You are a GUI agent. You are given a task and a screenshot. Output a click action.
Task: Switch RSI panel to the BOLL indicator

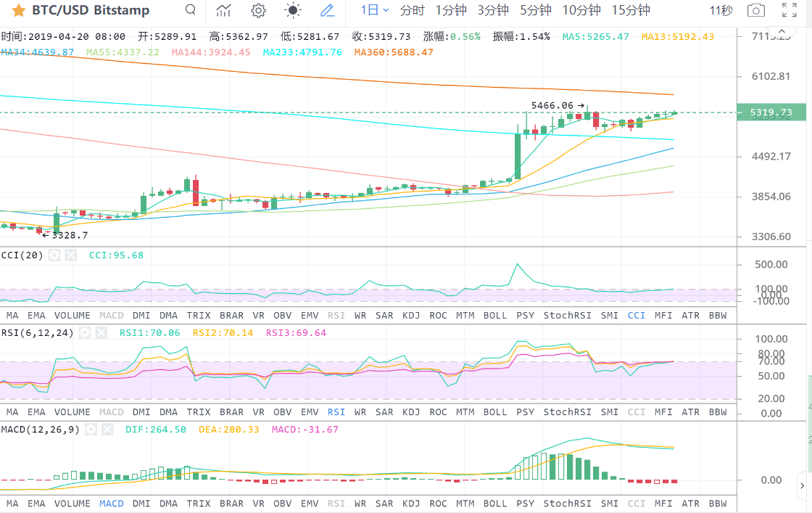[494, 412]
